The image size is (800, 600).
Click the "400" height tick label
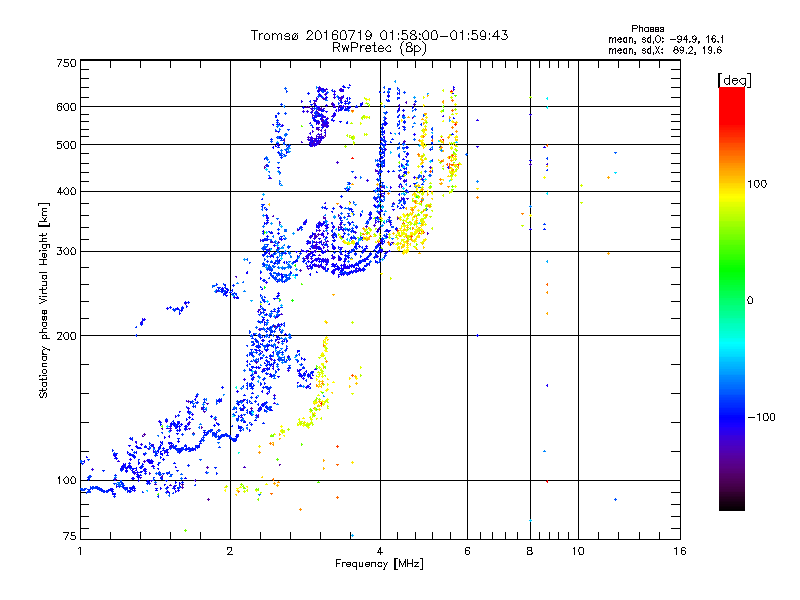(x=66, y=192)
